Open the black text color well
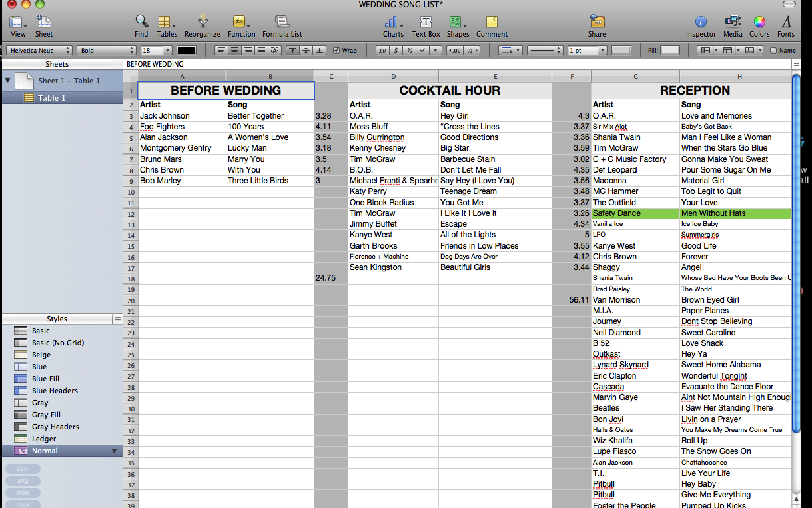This screenshot has height=508, width=812. (x=186, y=51)
